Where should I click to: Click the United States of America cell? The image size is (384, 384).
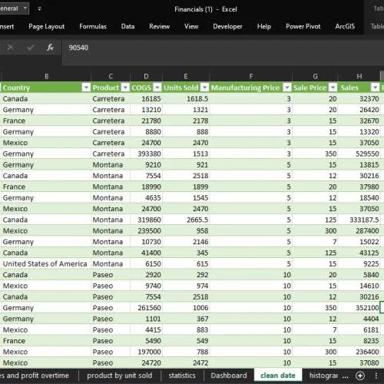click(45, 264)
